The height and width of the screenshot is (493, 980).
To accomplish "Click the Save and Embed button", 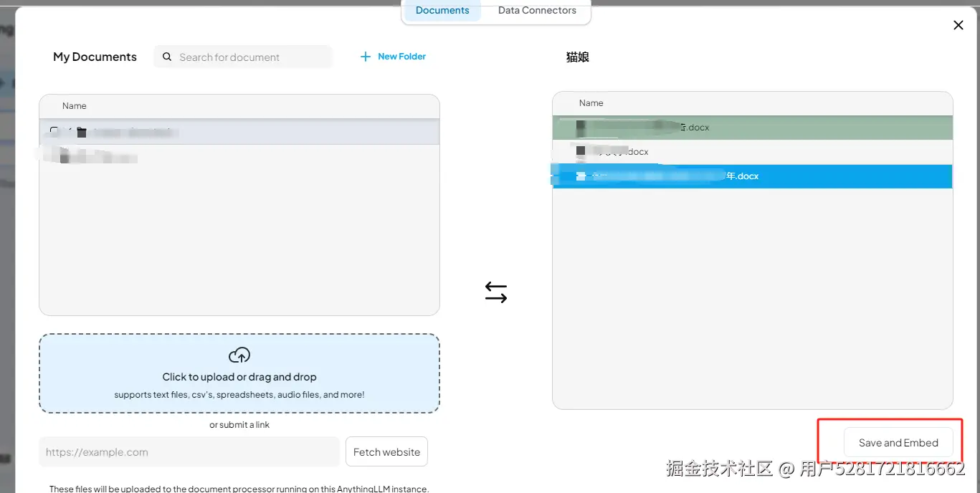I will (898, 443).
